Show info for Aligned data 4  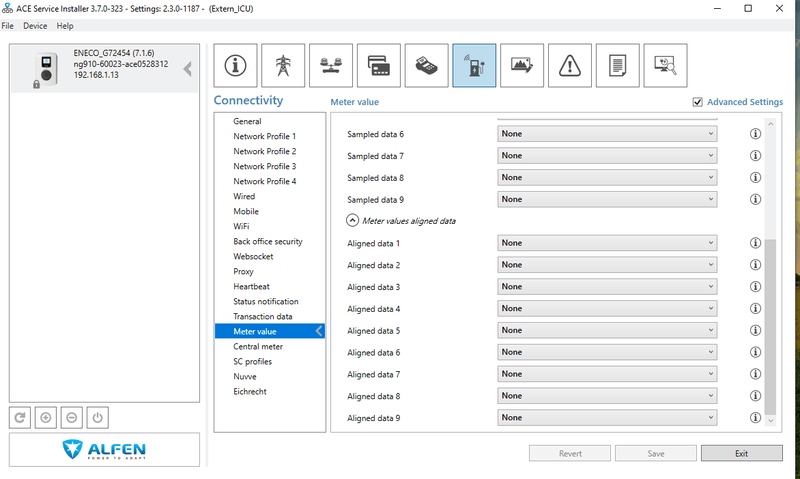[x=756, y=309]
